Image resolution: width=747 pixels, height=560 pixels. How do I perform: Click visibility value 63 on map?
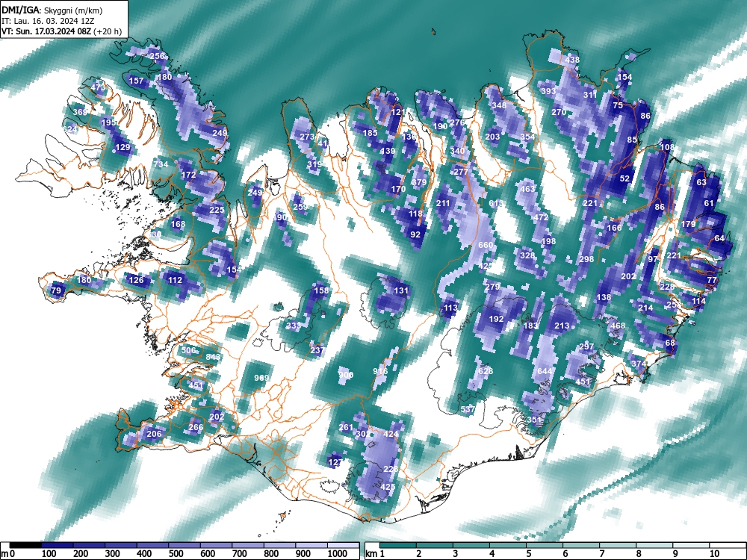coord(701,182)
